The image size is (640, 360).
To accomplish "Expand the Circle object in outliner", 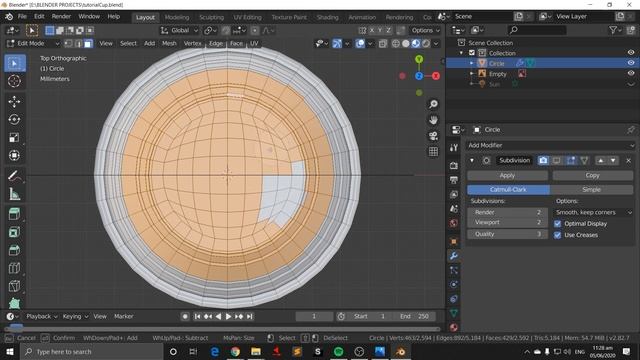I will pyautogui.click(x=471, y=63).
